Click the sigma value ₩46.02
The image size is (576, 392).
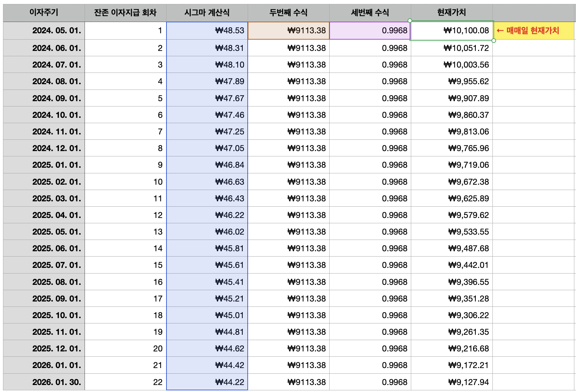point(207,232)
